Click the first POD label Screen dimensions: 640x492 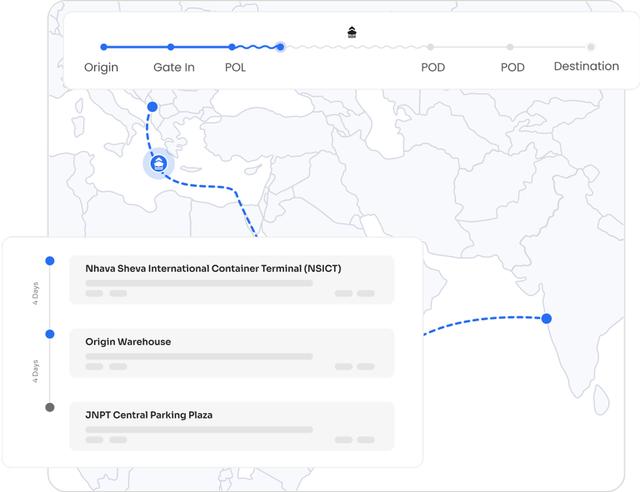tap(433, 68)
